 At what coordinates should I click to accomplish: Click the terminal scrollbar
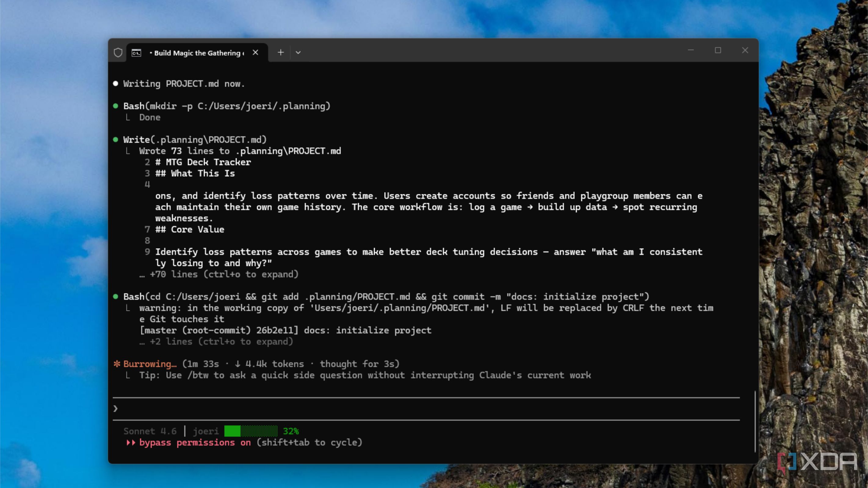click(x=755, y=421)
